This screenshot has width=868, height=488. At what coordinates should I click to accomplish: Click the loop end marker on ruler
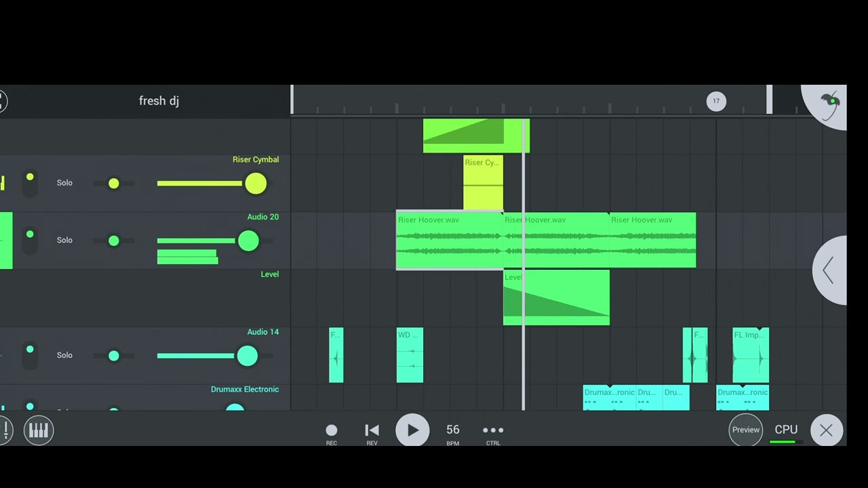pos(770,100)
